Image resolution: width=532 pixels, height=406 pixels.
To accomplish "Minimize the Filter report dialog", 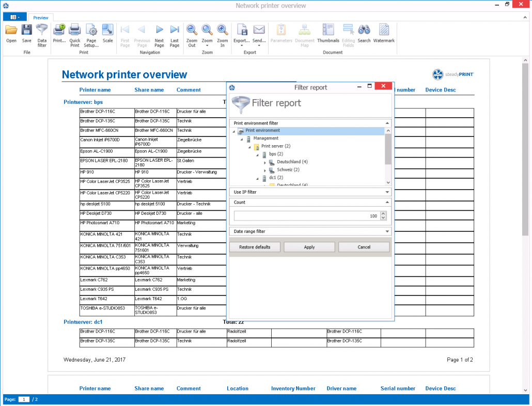I will [359, 86].
